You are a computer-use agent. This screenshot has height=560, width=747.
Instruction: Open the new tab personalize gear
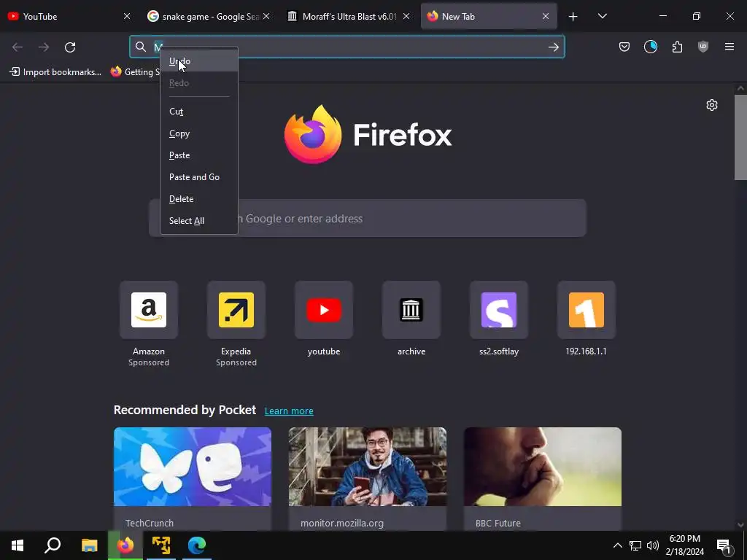712,105
